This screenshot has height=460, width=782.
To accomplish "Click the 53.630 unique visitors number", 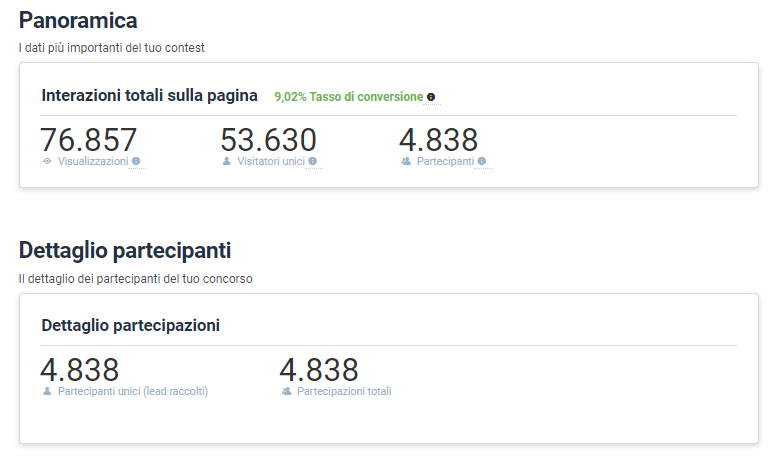I will [268, 140].
